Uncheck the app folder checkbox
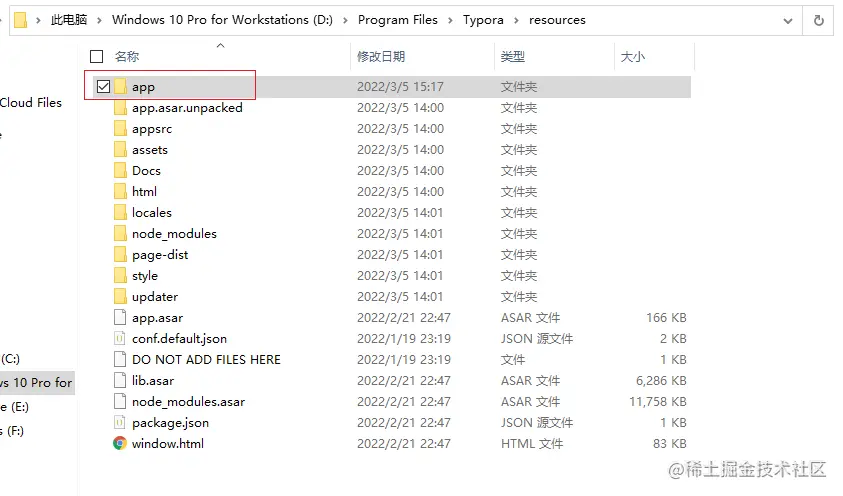The width and height of the screenshot is (843, 496). pos(103,87)
